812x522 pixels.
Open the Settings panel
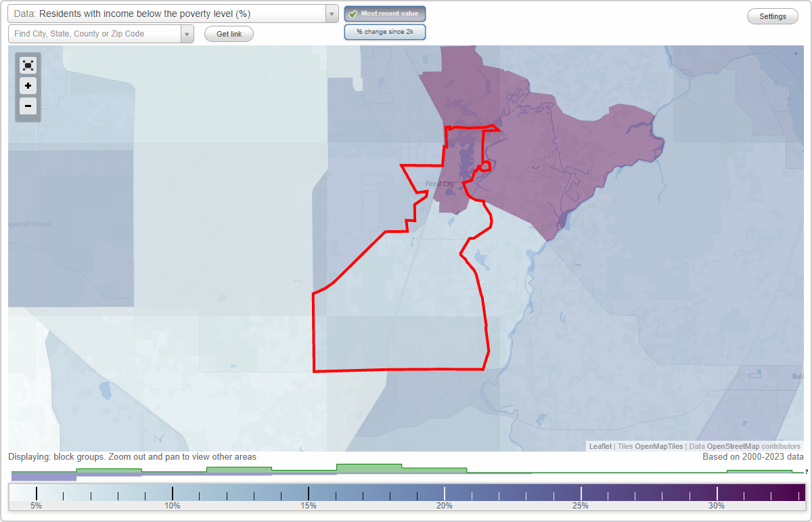772,16
